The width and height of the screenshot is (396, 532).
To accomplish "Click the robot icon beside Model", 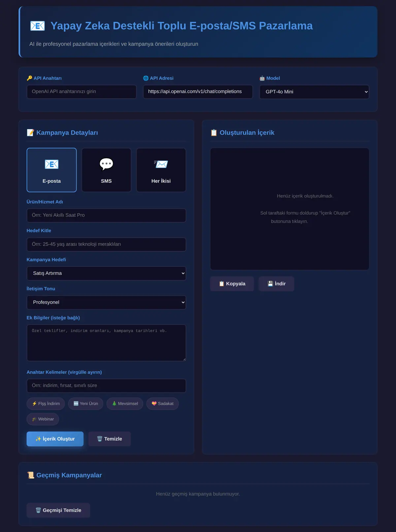I will point(262,78).
